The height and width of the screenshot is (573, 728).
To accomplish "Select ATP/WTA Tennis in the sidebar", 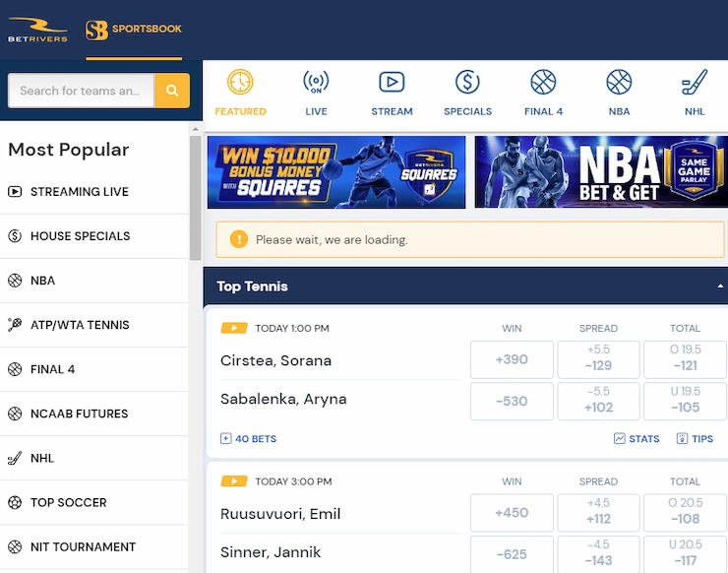I will [x=93, y=325].
